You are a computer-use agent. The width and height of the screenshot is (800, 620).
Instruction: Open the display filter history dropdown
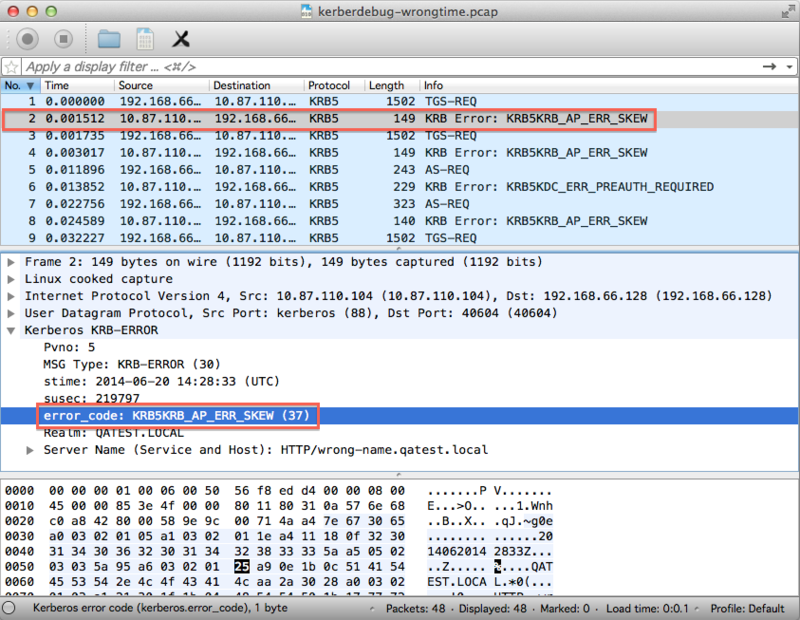coord(790,67)
